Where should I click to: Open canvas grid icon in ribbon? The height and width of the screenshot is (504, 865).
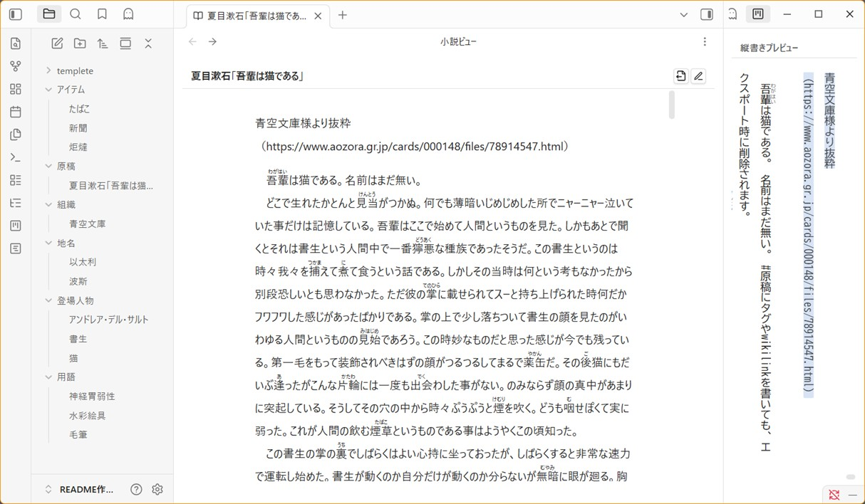(x=15, y=89)
